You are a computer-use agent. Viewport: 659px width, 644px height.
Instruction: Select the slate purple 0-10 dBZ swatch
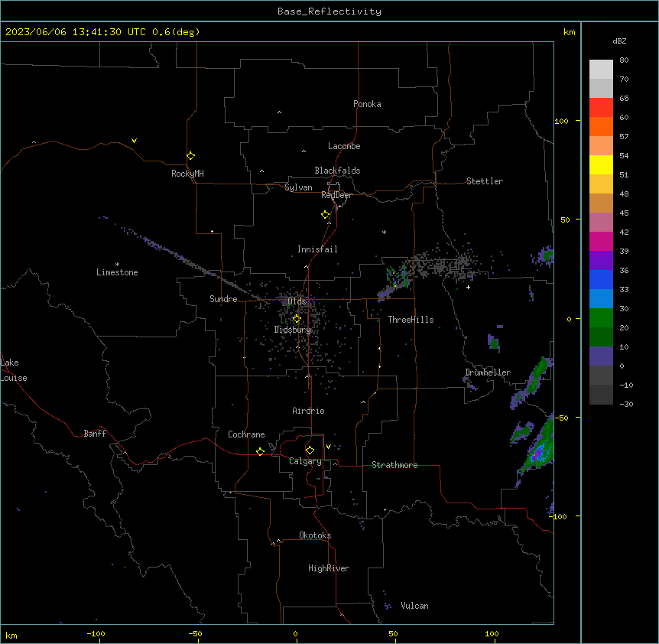pos(601,356)
